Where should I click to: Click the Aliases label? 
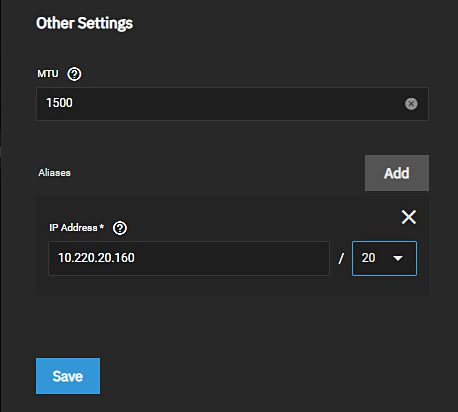pyautogui.click(x=54, y=173)
